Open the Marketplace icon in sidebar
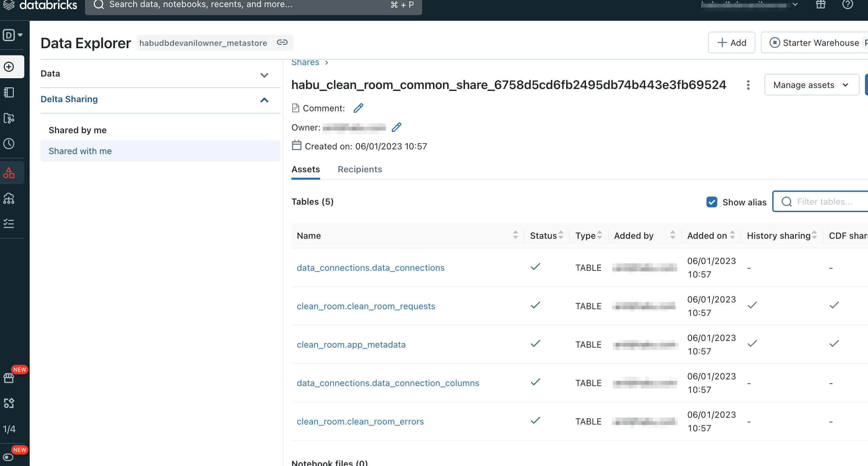The width and height of the screenshot is (868, 466). click(x=9, y=378)
